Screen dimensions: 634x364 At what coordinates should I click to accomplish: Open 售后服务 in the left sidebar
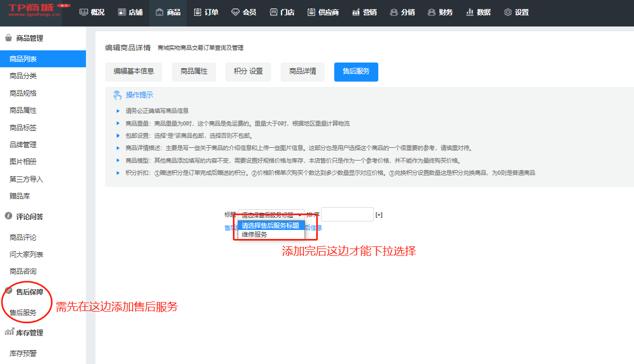[23, 313]
